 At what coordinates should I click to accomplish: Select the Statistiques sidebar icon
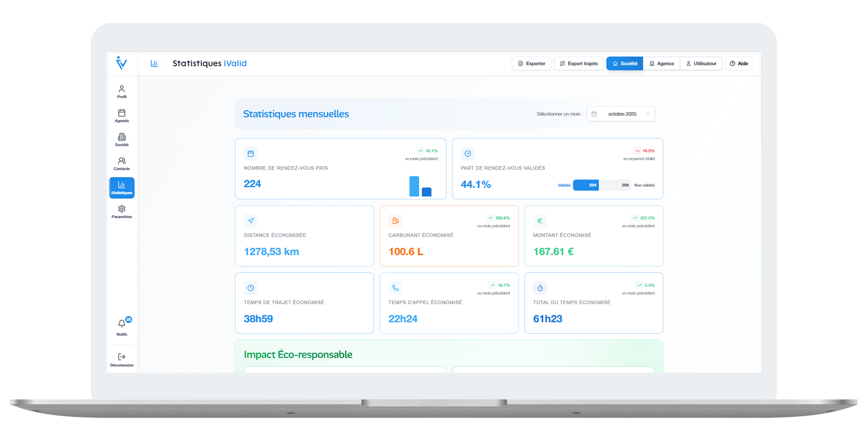tap(121, 188)
